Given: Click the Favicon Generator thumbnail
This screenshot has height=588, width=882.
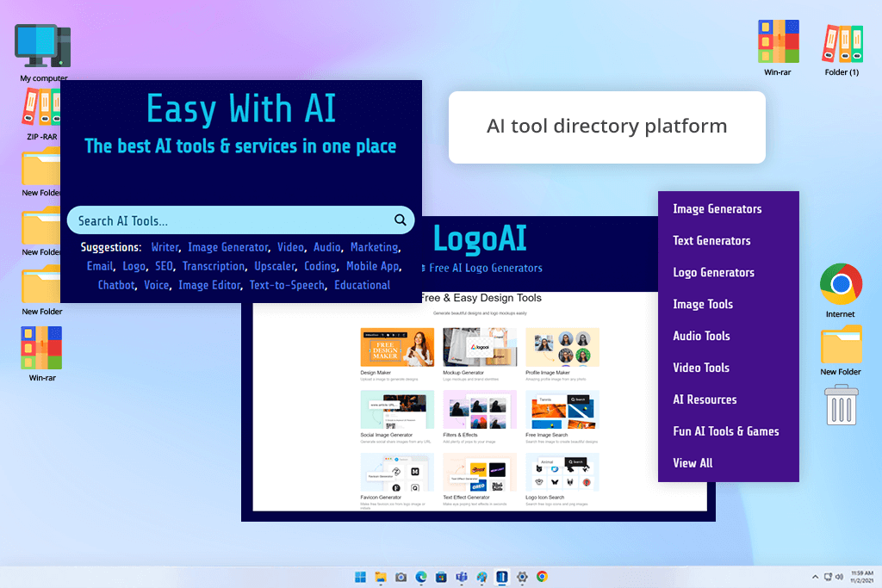Looking at the screenshot, I should 397,472.
